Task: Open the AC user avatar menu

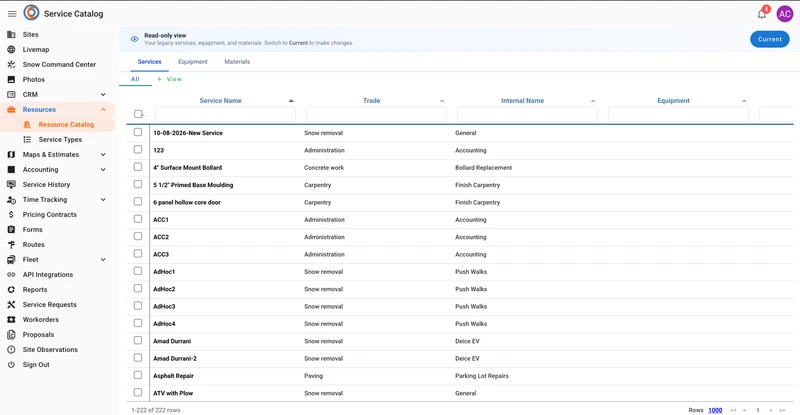Action: pos(785,14)
